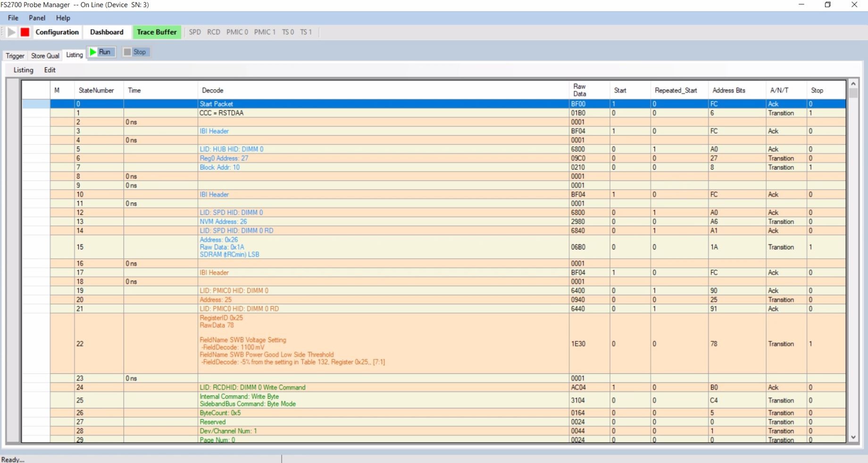The height and width of the screenshot is (463, 868).
Task: Click 'LID: PMIC0 HID: DIMM 0 RD' entry
Action: point(239,309)
